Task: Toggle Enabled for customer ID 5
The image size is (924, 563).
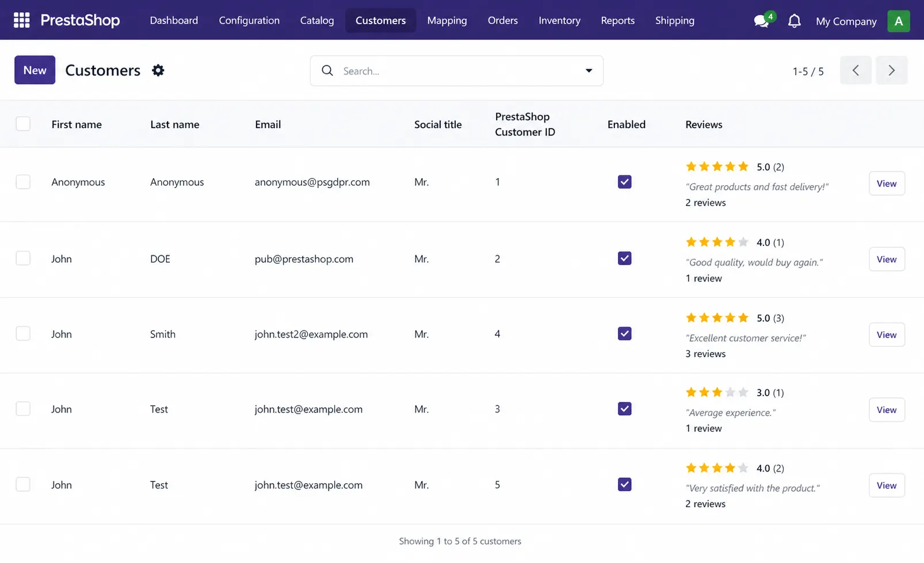Action: click(624, 484)
